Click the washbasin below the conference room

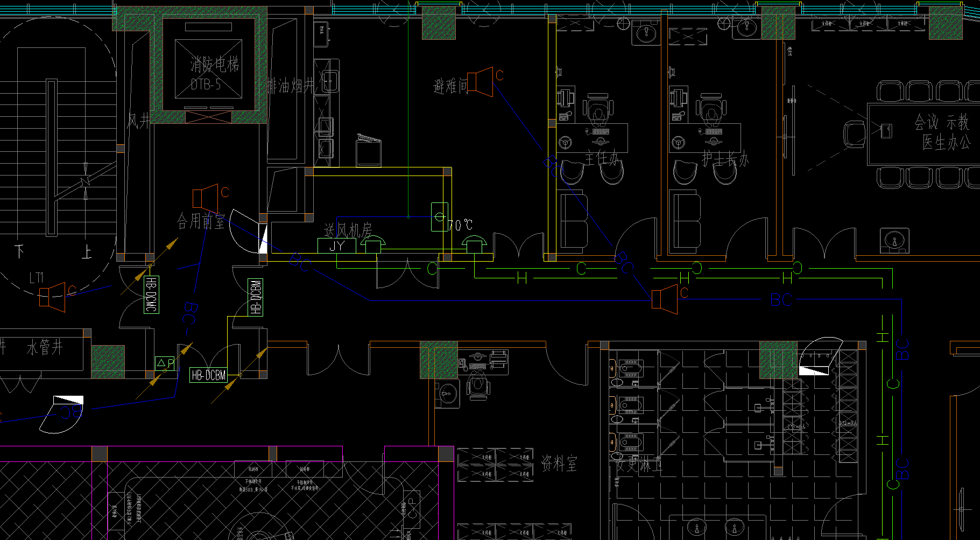click(x=894, y=241)
